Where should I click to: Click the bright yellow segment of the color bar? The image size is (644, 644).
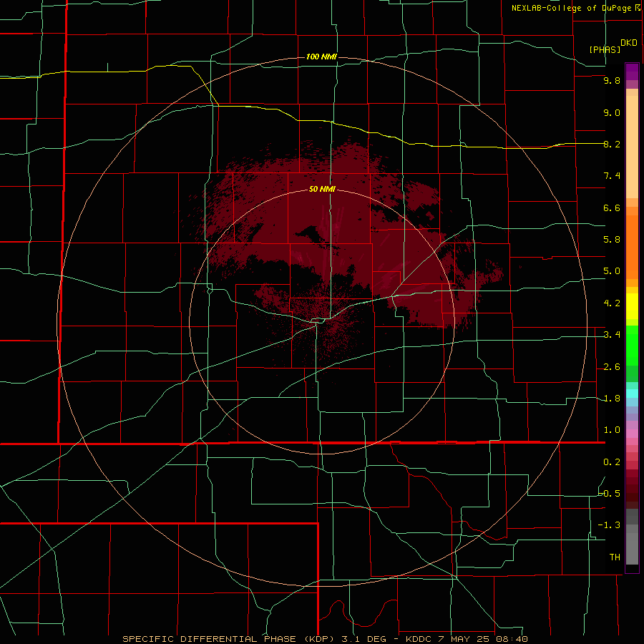coord(632,306)
